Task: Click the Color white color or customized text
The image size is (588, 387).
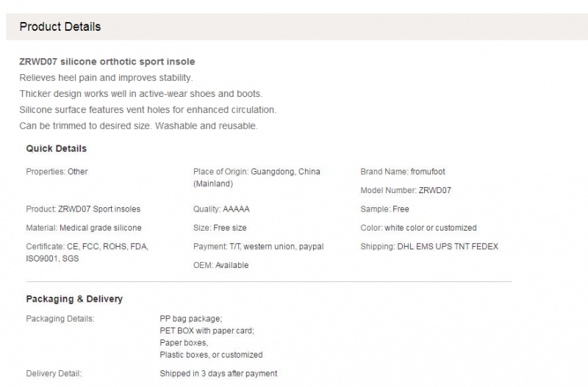Action: click(418, 228)
